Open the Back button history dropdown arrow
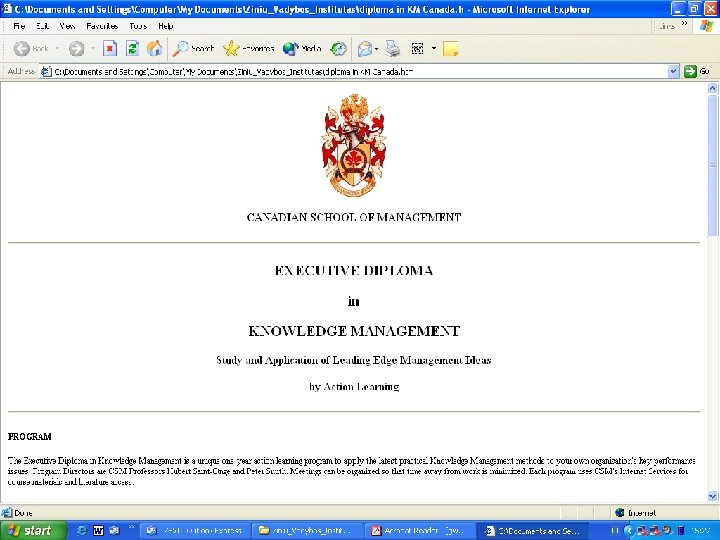 [57, 48]
